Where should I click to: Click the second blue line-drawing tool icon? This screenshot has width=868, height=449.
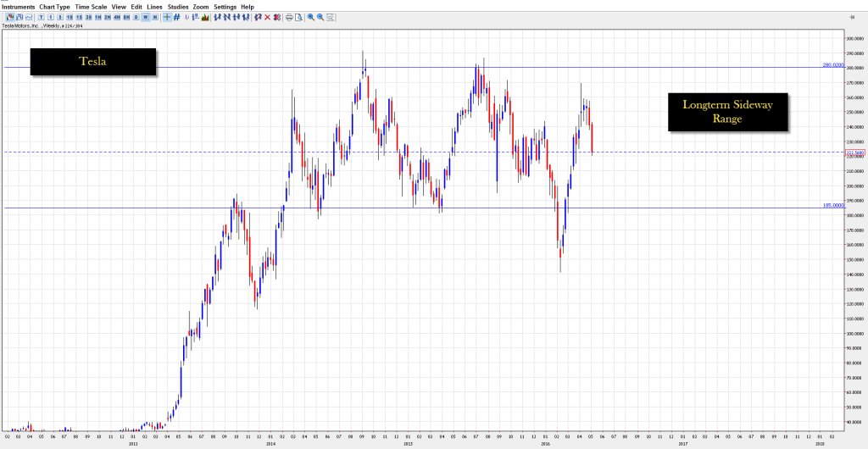click(227, 17)
